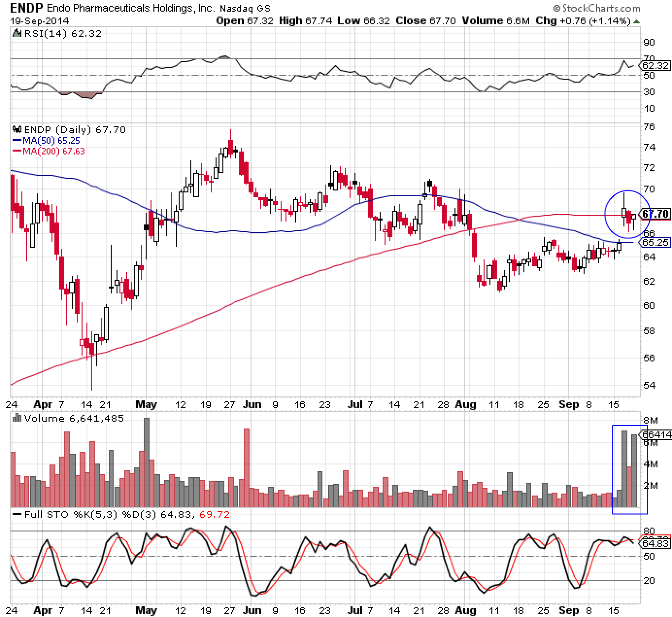Click the 90 label on the RSI axis
Viewport: 672px width, 617px height.
click(x=649, y=43)
